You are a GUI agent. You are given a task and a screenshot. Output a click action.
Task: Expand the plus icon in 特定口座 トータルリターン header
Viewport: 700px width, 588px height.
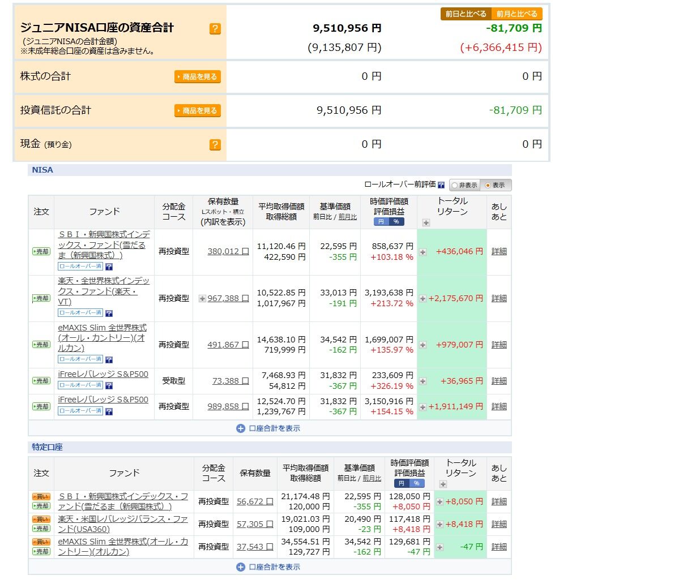tap(443, 484)
